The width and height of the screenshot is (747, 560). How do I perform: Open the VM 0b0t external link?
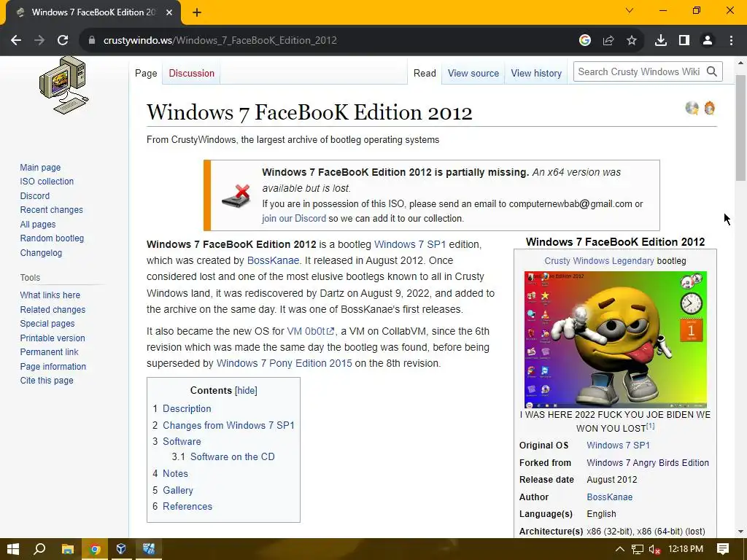(310, 331)
